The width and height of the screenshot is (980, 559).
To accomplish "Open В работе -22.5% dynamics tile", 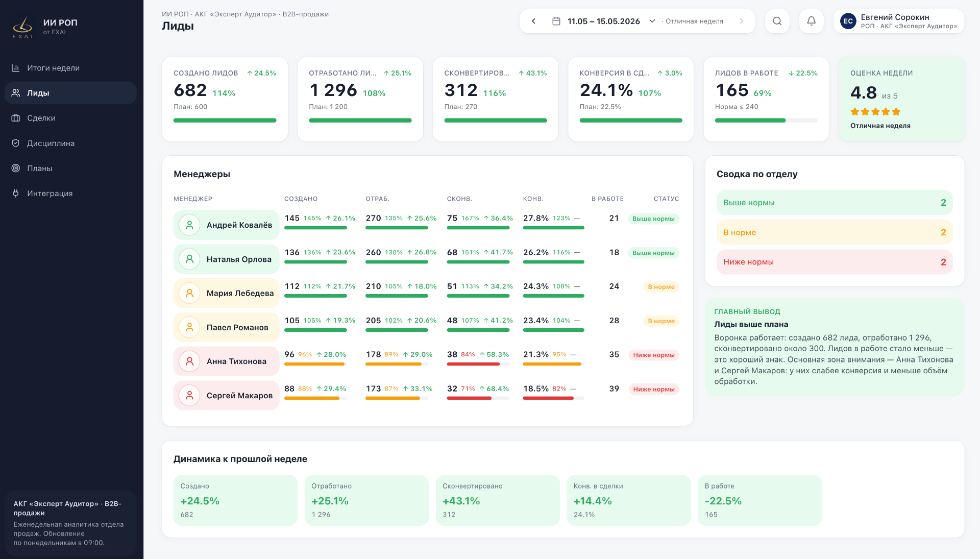I will pyautogui.click(x=760, y=500).
